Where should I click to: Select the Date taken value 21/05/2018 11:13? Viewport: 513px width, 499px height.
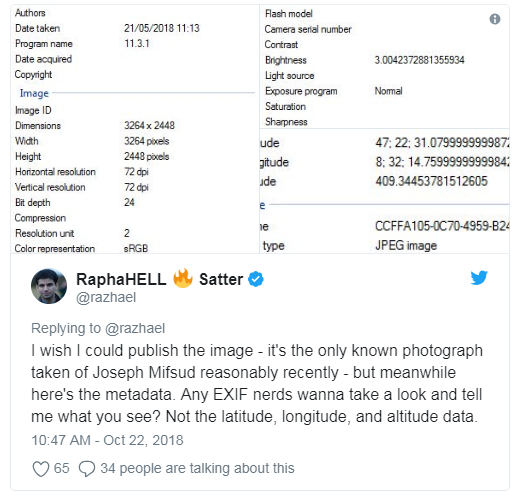point(162,28)
